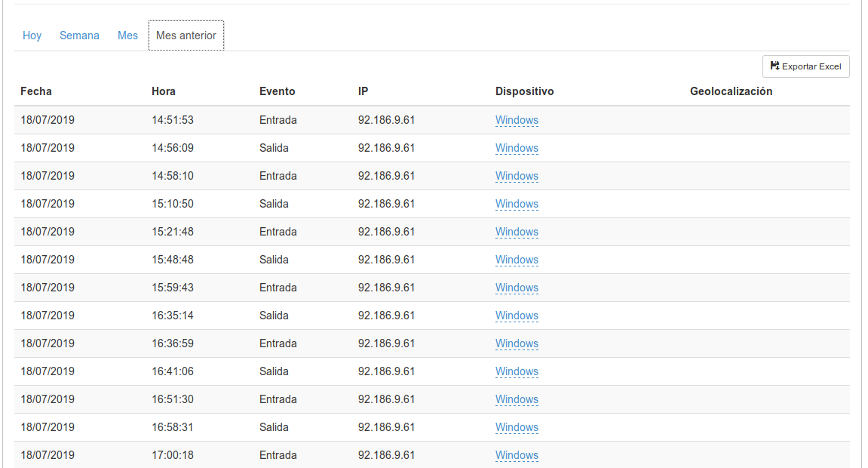This screenshot has width=868, height=468.
Task: Click Windows link at 16:51:30
Action: click(x=517, y=399)
